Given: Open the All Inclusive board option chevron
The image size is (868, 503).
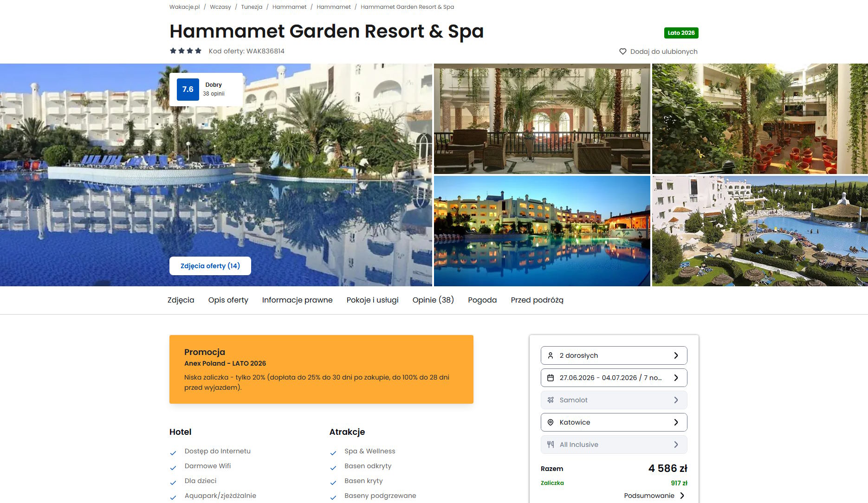Looking at the screenshot, I should 676,445.
